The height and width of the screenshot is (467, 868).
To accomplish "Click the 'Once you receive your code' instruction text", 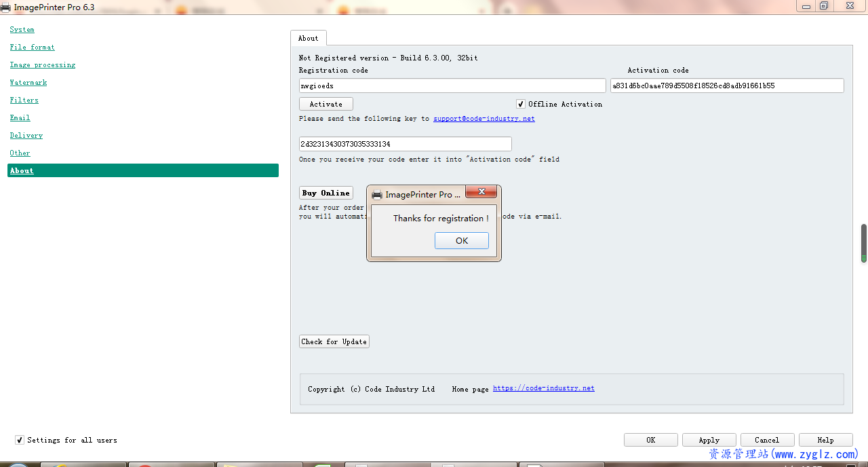I will [x=429, y=160].
